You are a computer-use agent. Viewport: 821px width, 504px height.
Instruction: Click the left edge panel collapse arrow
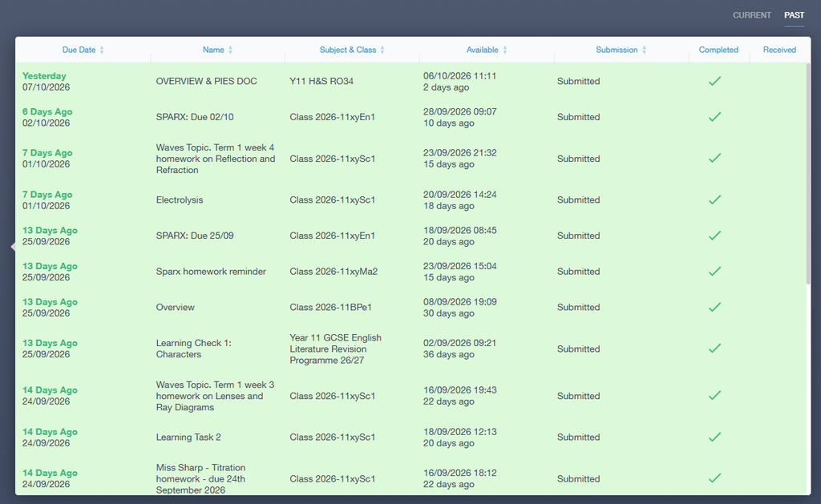13,247
